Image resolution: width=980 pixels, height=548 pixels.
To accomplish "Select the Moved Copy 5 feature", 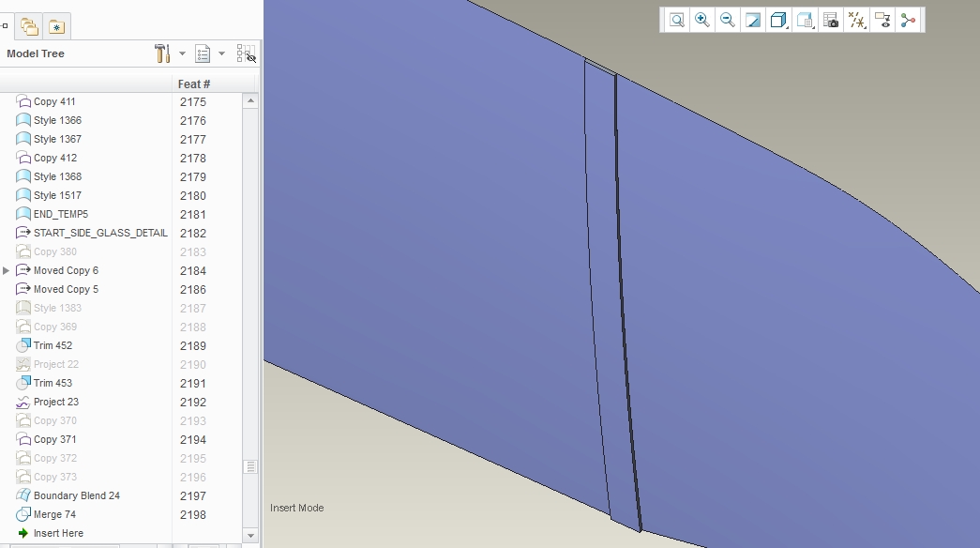I will 66,289.
